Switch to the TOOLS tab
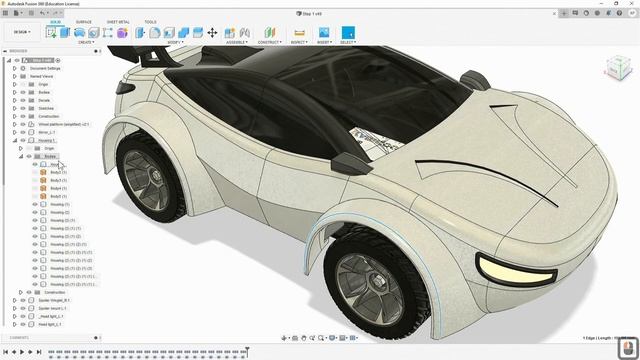Image resolution: width=640 pixels, height=360 pixels. coord(150,22)
